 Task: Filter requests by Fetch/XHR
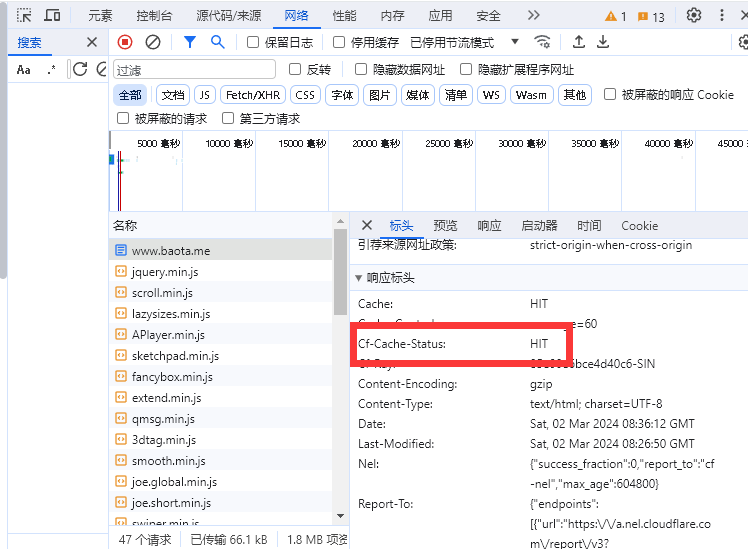(x=252, y=95)
